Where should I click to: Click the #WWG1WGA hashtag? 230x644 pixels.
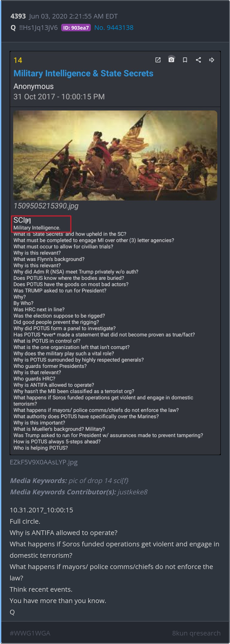pos(30,633)
